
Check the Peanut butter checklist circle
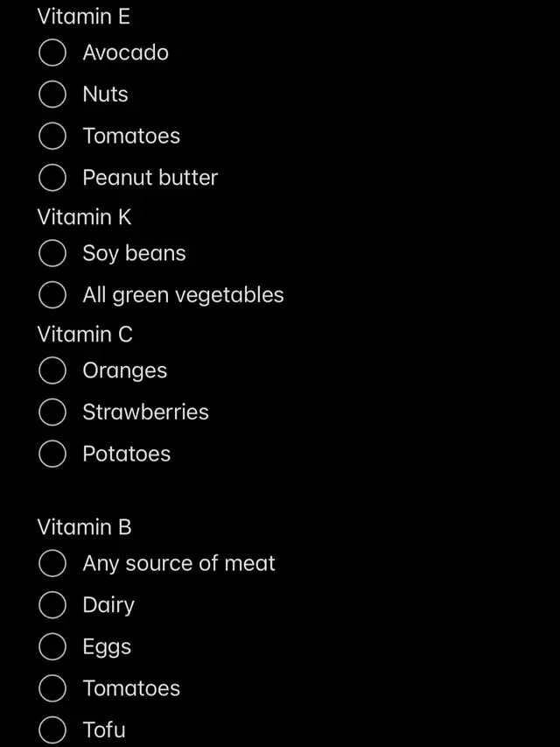52,178
